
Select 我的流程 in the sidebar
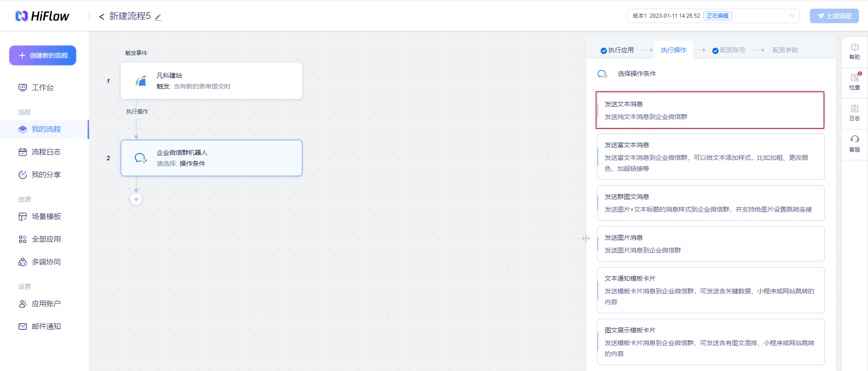click(44, 129)
